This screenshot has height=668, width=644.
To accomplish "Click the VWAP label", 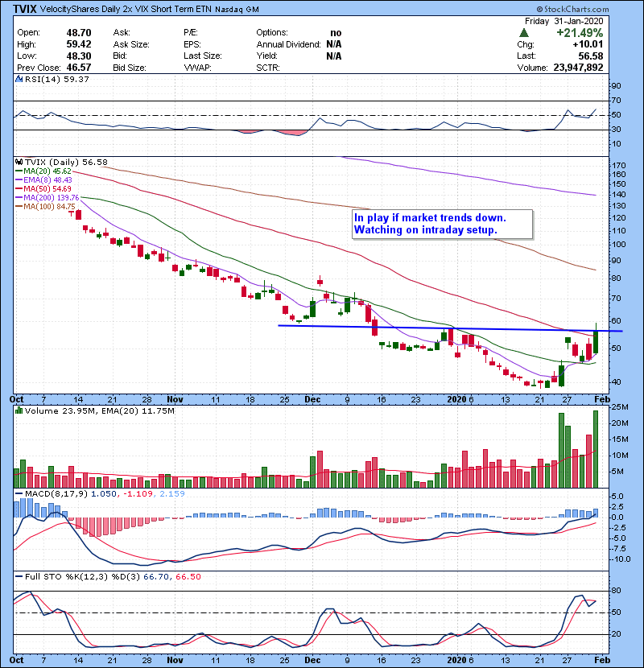I will (198, 68).
